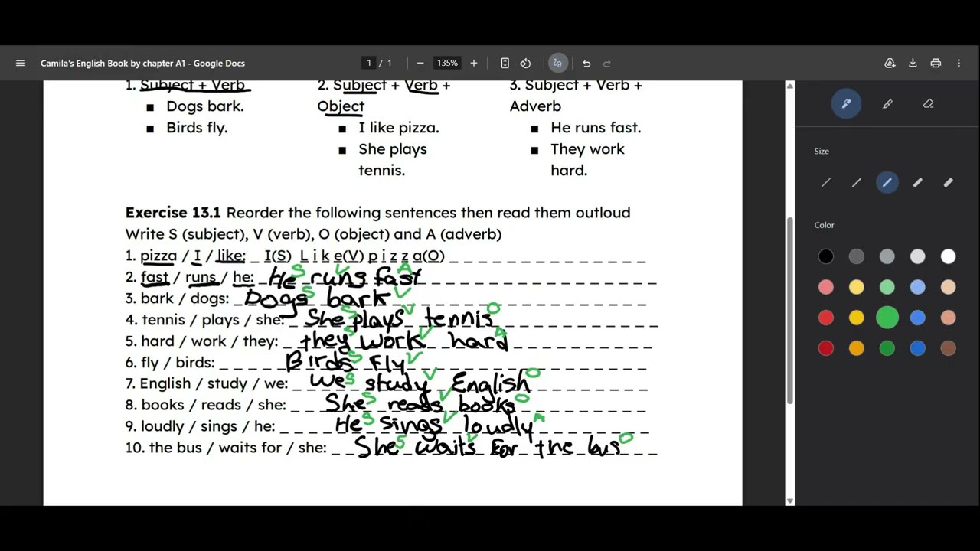Open the three-dot more options menu
Screen dimensions: 980x551
[x=959, y=64]
